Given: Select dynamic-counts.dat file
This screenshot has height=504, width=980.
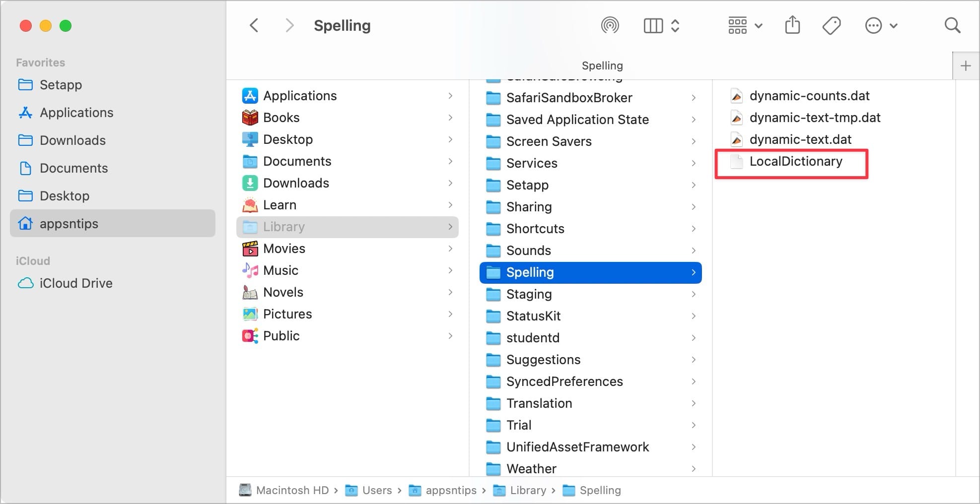Looking at the screenshot, I should pyautogui.click(x=809, y=96).
